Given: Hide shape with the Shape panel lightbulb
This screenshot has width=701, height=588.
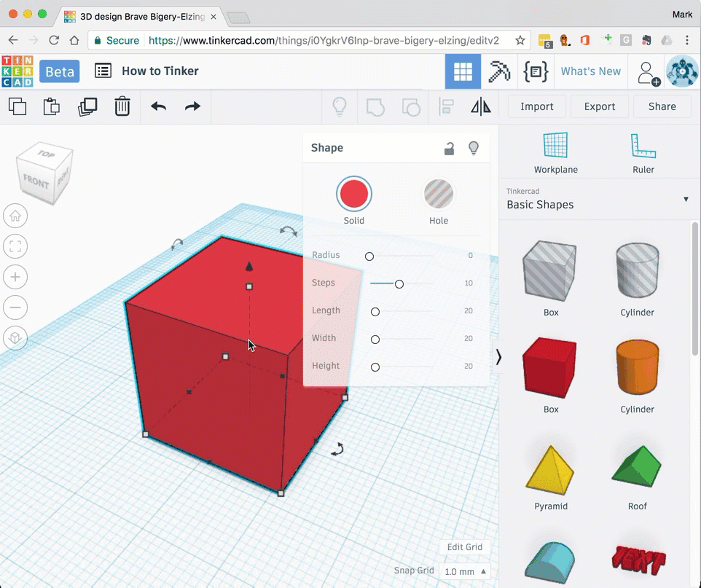Looking at the screenshot, I should point(474,148).
